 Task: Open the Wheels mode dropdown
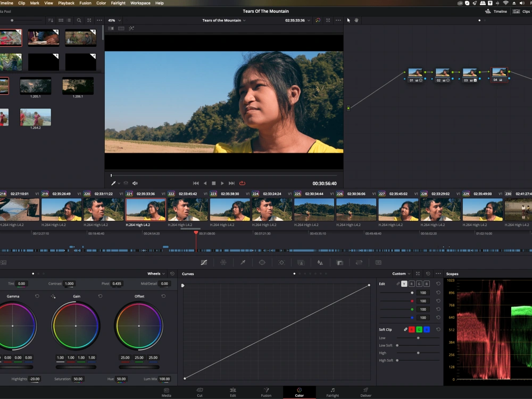coord(156,273)
